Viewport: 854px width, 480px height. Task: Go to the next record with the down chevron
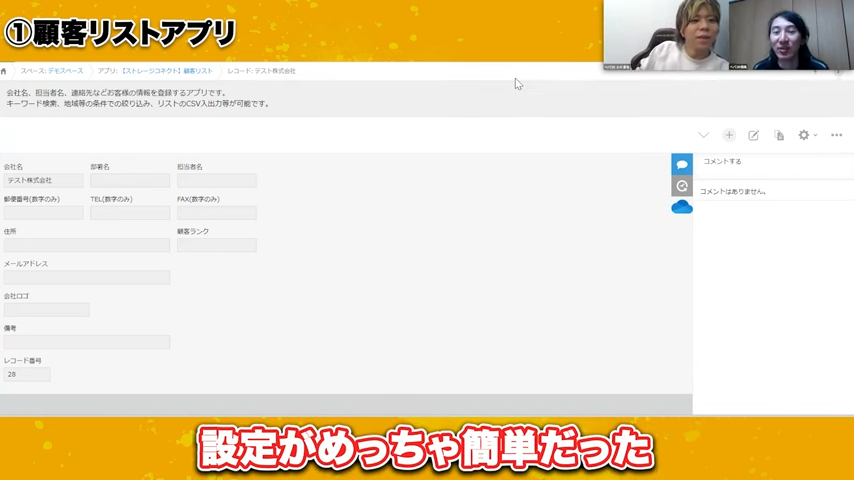(704, 135)
